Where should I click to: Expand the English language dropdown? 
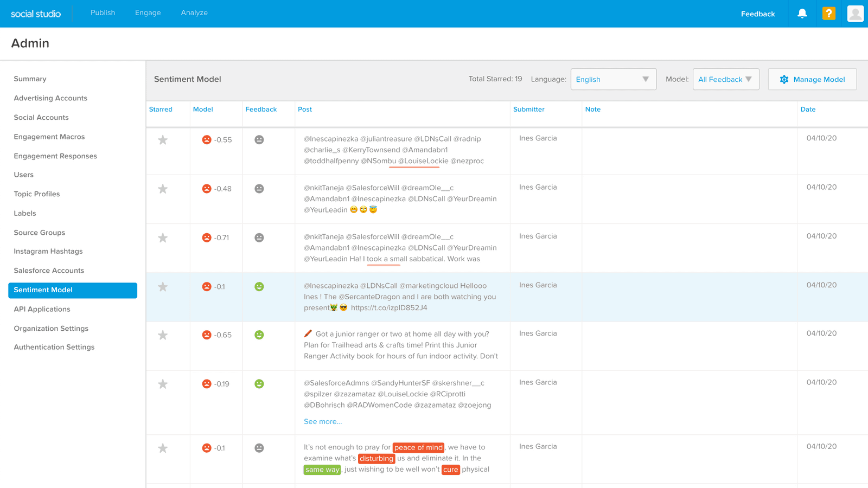point(613,79)
